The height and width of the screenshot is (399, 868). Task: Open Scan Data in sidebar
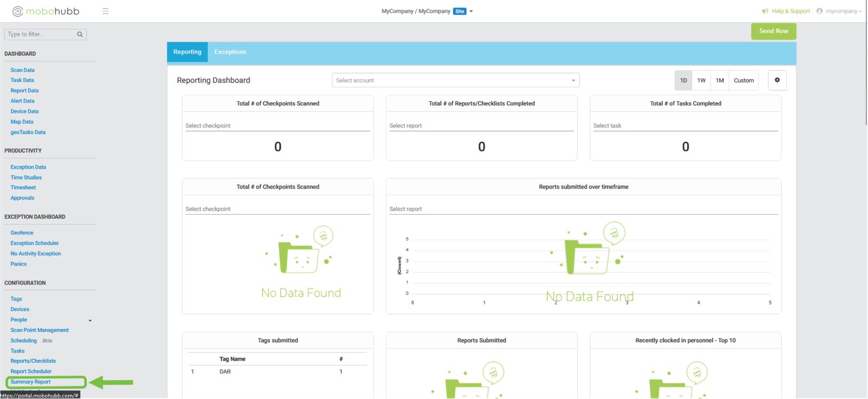(x=22, y=70)
